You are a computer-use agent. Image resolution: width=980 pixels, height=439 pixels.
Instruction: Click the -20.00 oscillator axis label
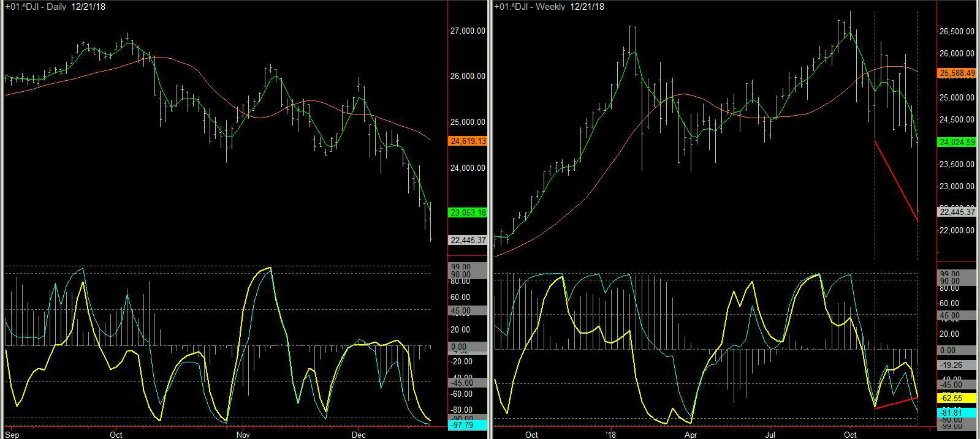coord(460,361)
